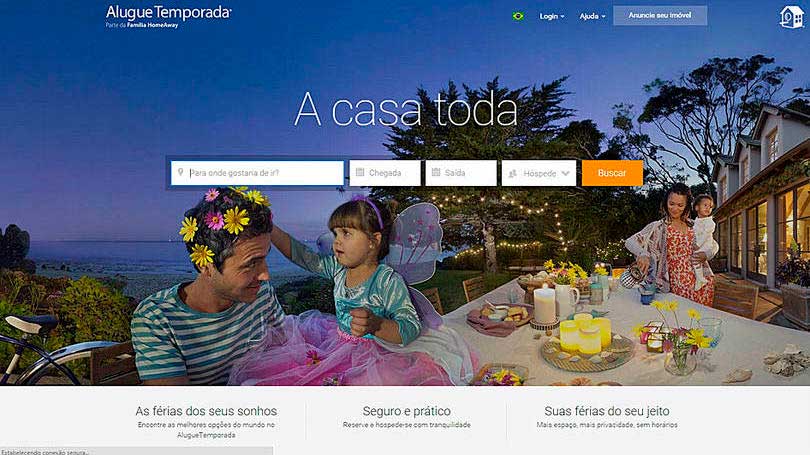Screen dimensions: 810x455
Task: Click the calendar icon beside Chegada
Action: coord(360,172)
